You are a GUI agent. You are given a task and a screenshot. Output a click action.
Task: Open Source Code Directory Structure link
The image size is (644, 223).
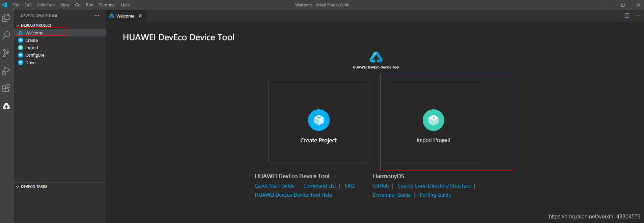pyautogui.click(x=434, y=186)
